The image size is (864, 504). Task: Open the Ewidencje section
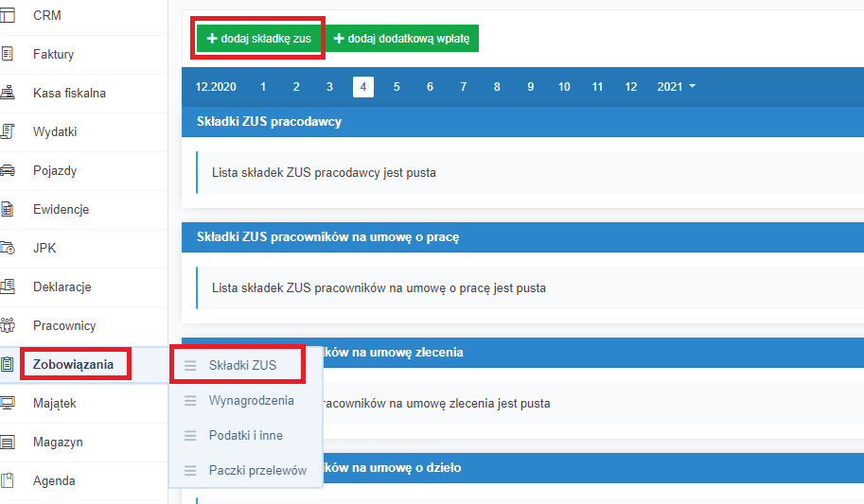62,209
